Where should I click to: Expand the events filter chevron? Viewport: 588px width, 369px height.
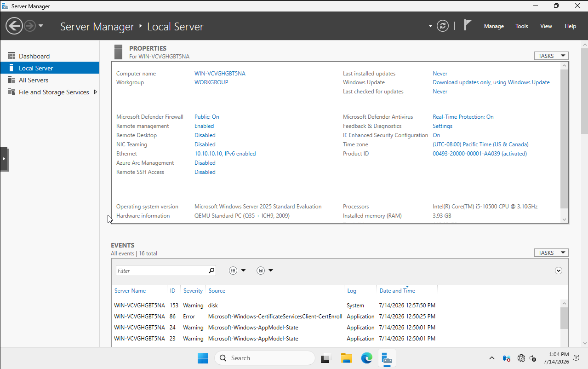(559, 271)
